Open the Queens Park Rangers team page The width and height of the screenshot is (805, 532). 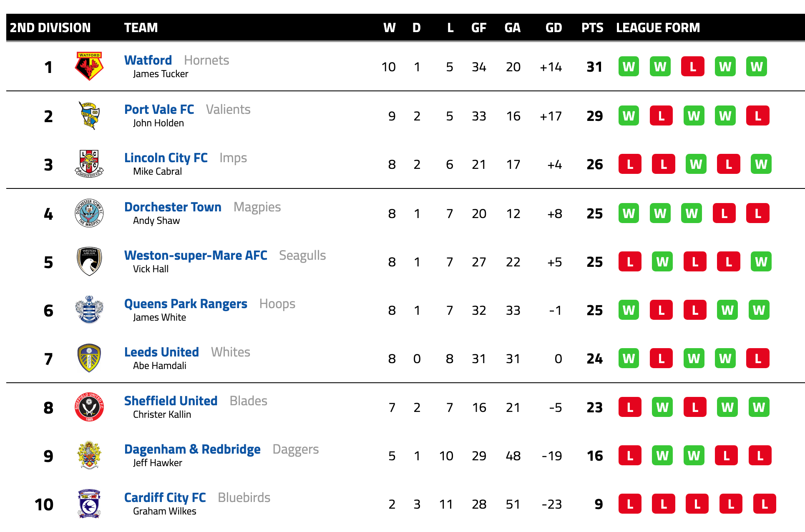[x=186, y=304]
